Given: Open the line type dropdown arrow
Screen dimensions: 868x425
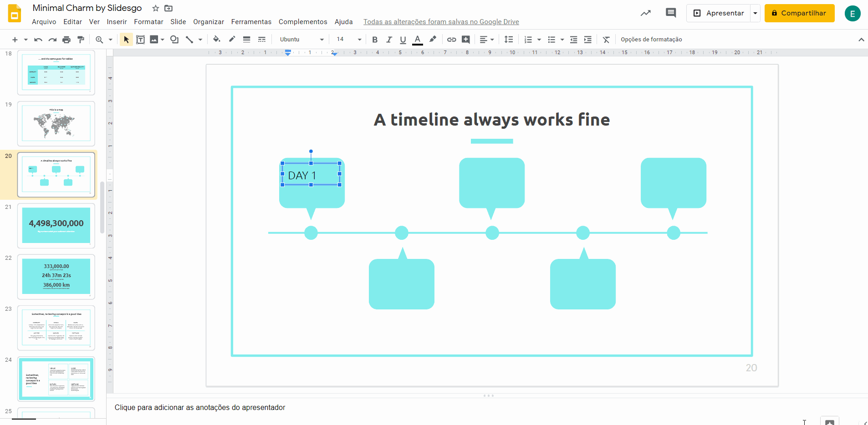Looking at the screenshot, I should coord(200,40).
